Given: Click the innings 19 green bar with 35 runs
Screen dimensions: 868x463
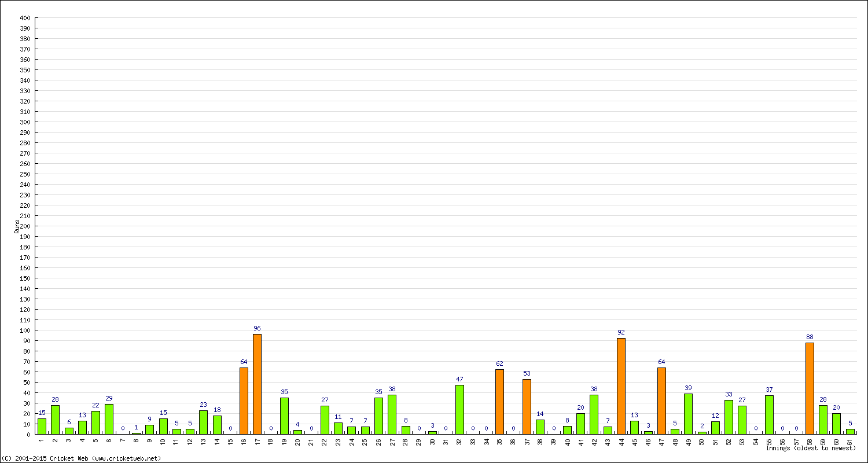Looking at the screenshot, I should click(x=284, y=416).
